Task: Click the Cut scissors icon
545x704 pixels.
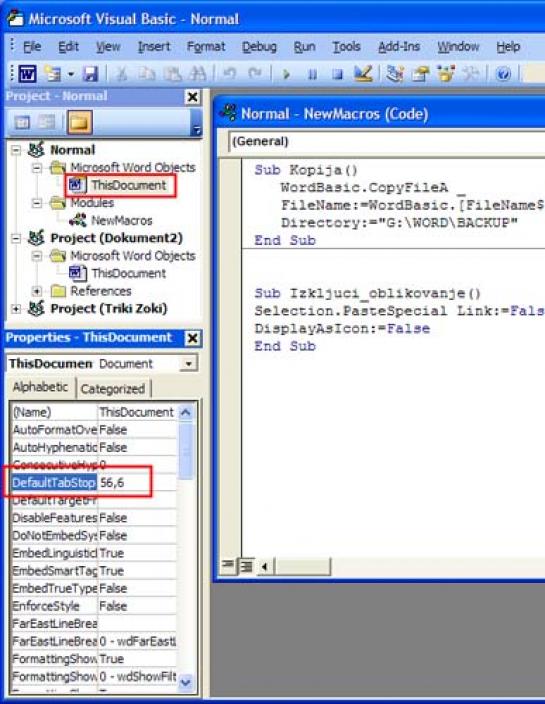Action: [x=121, y=73]
